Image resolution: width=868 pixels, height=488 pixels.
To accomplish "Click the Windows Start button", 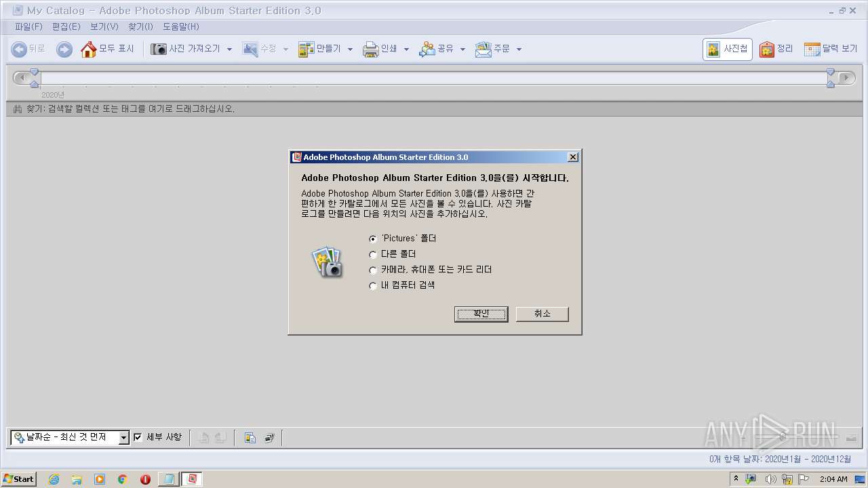I will click(19, 479).
